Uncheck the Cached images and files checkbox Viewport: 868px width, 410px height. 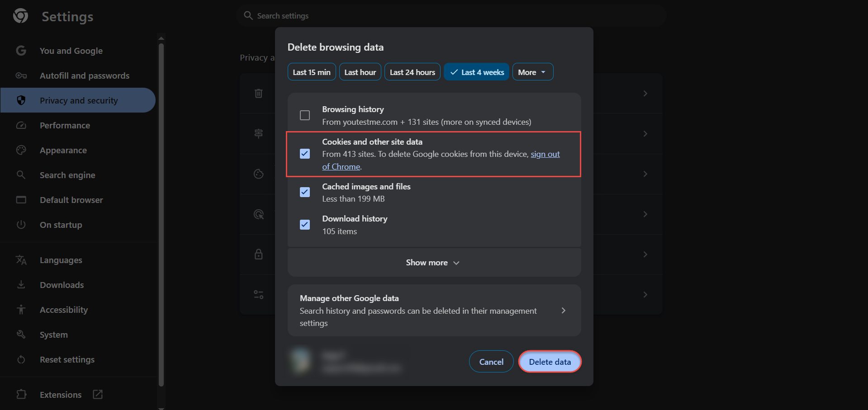(305, 192)
